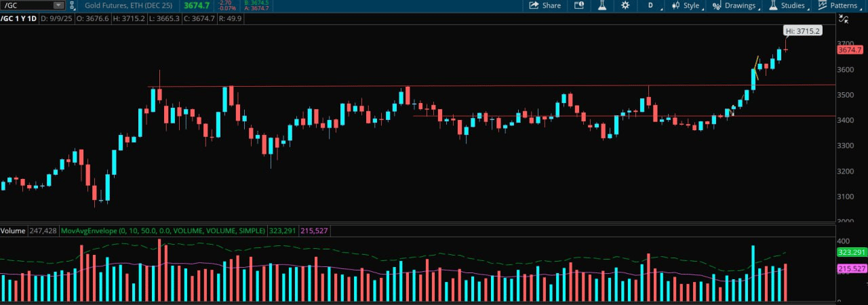
Task: Click the /GC 1 Y 1D chart label
Action: (x=18, y=18)
